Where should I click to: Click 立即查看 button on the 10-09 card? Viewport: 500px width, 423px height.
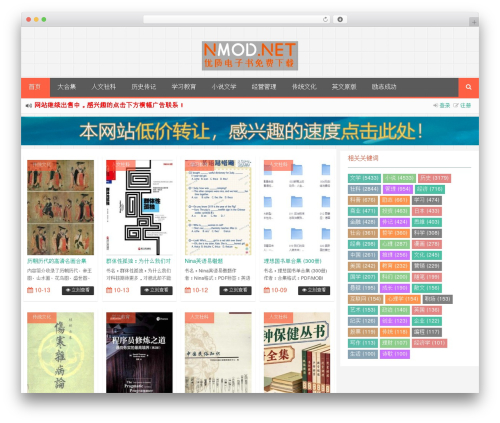(314, 290)
